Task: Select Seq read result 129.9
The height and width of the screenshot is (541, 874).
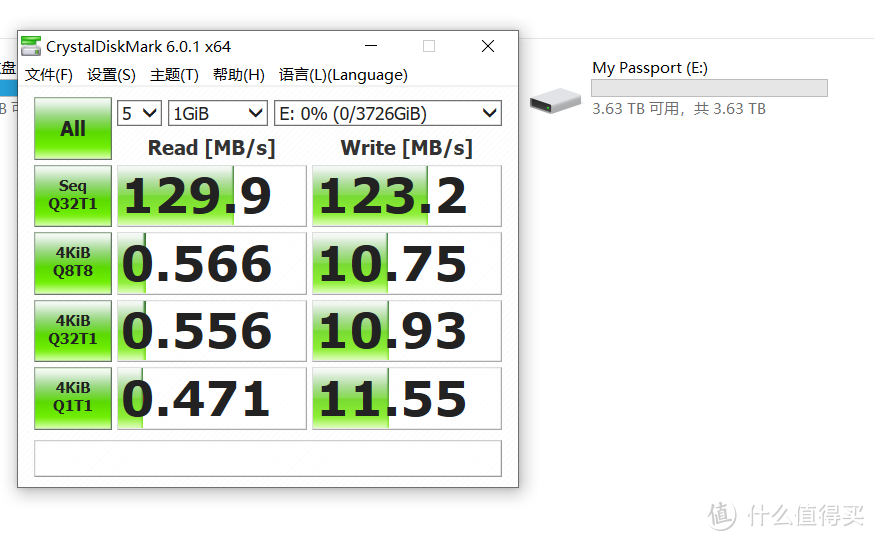Action: [x=212, y=196]
